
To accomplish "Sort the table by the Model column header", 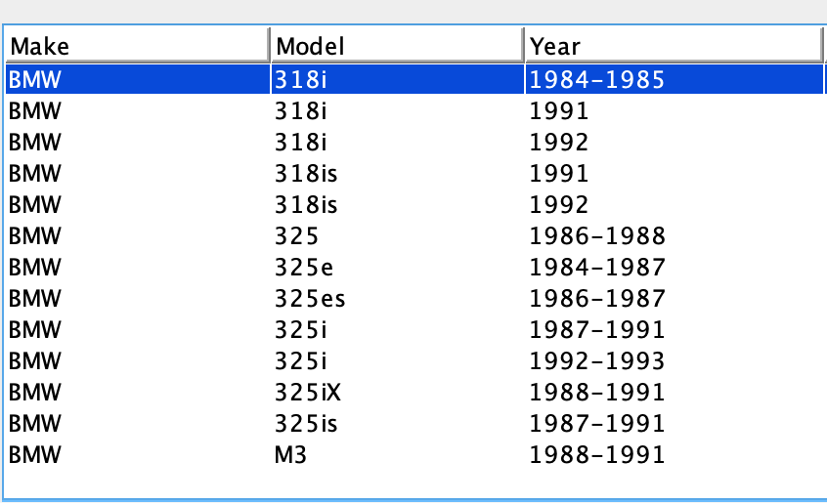I will (x=397, y=46).
